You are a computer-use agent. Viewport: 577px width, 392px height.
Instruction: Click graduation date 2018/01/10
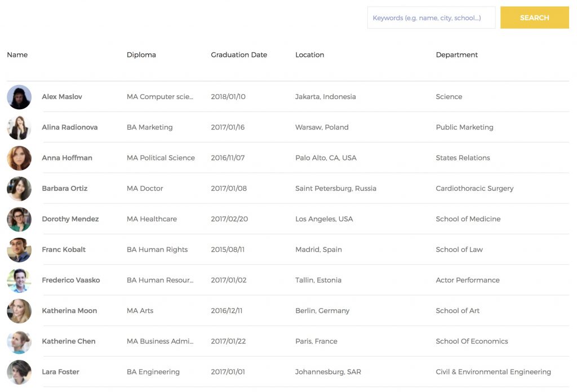(x=228, y=97)
